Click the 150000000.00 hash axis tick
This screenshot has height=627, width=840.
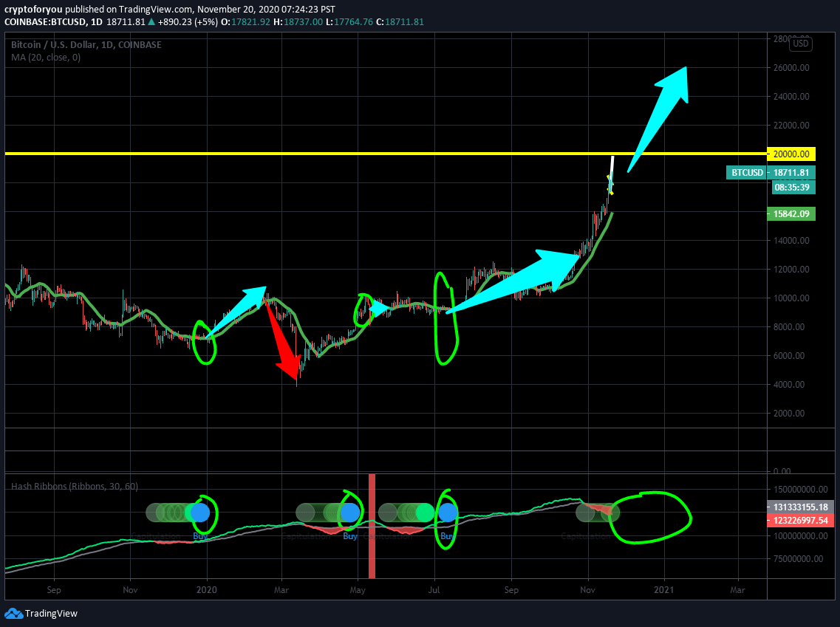click(800, 490)
